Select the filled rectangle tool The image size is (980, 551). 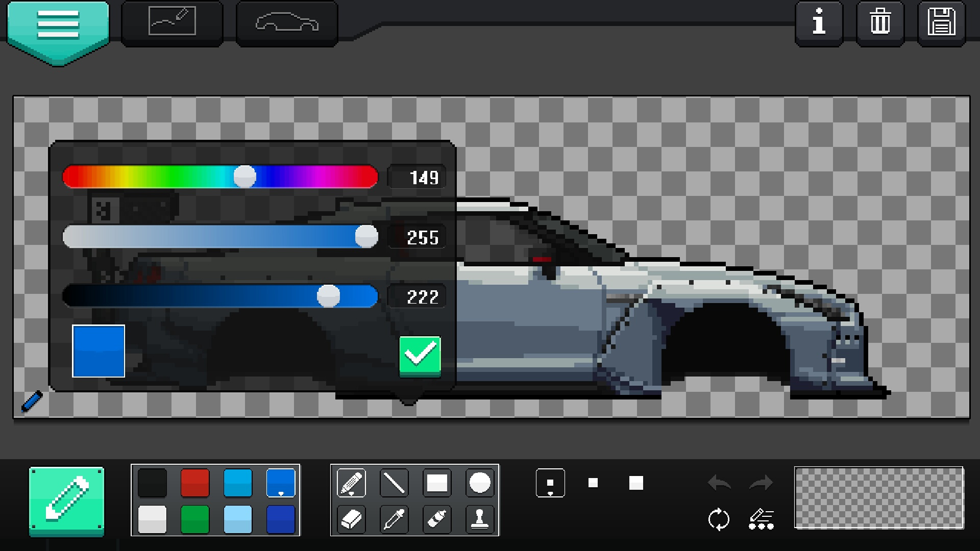pos(437,483)
